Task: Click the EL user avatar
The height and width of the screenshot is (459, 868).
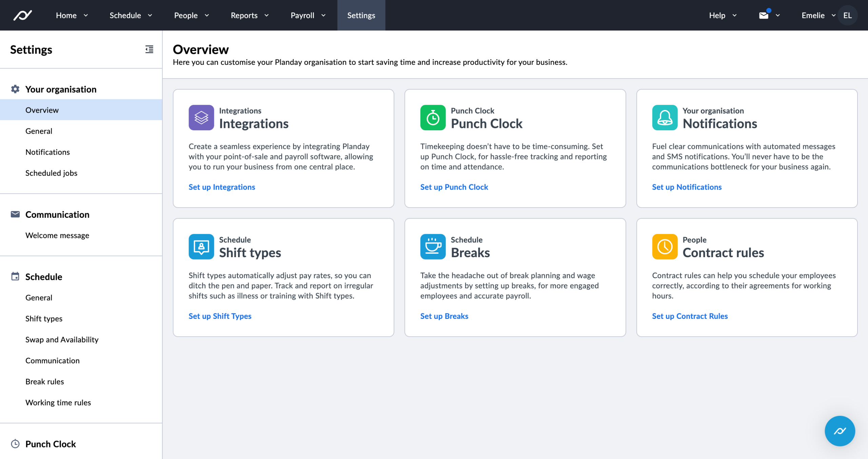Action: coord(847,15)
